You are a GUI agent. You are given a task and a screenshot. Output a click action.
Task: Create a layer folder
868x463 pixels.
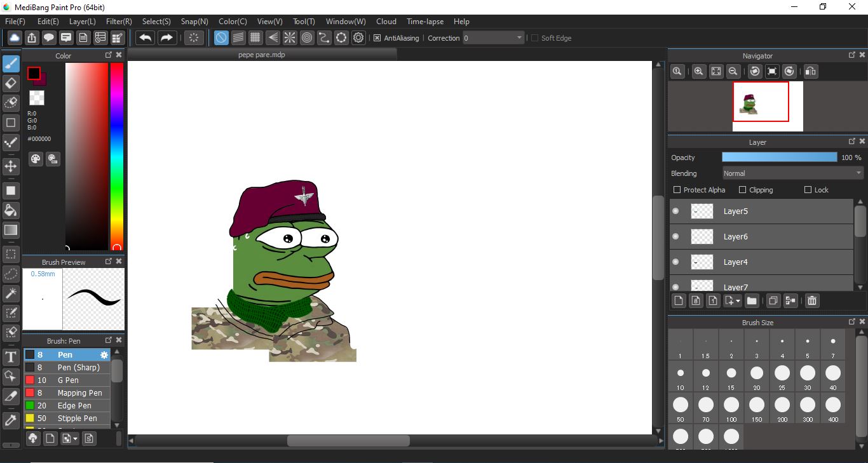tap(752, 301)
